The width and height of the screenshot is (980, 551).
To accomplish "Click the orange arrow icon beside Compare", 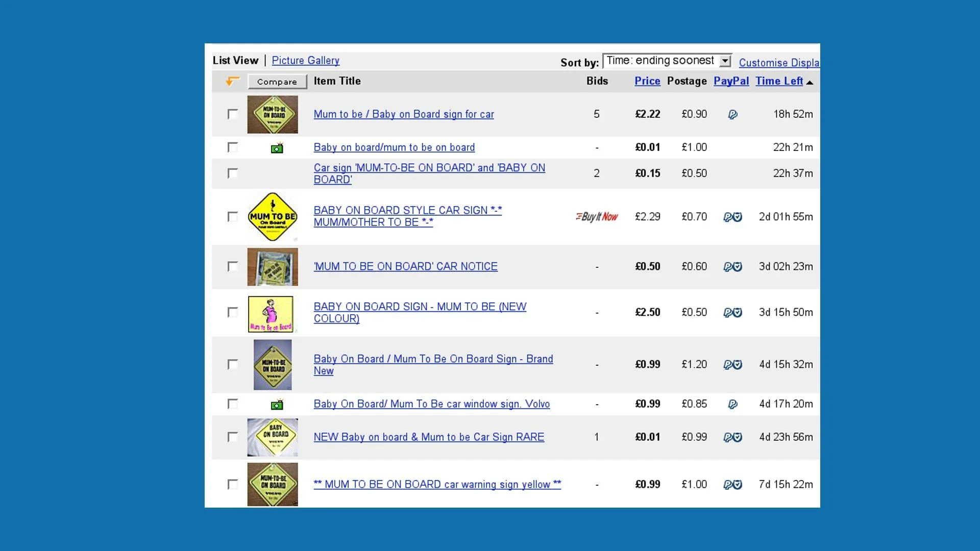I will tap(233, 81).
